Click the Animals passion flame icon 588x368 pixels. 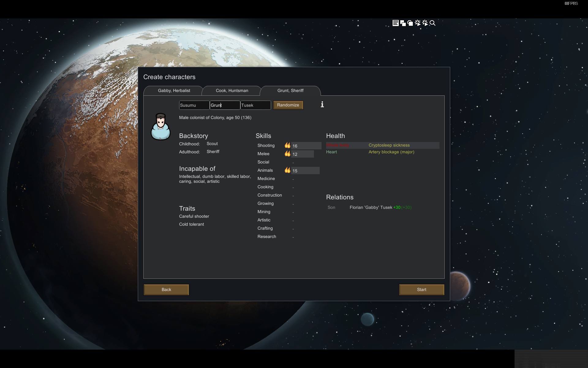point(287,170)
